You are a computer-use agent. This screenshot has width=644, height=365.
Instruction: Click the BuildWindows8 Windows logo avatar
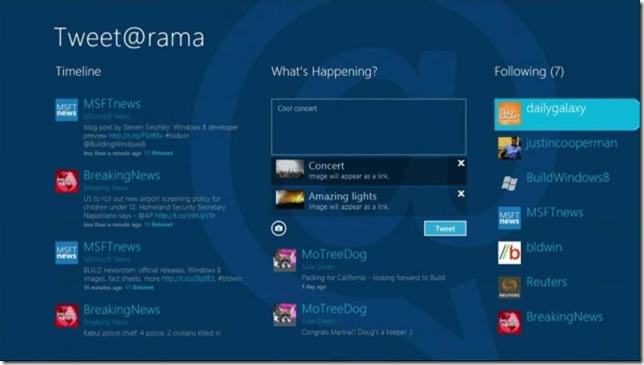(509, 183)
